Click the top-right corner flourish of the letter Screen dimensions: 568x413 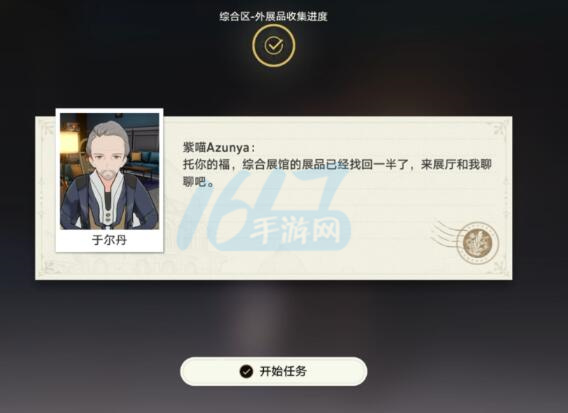[x=499, y=129]
